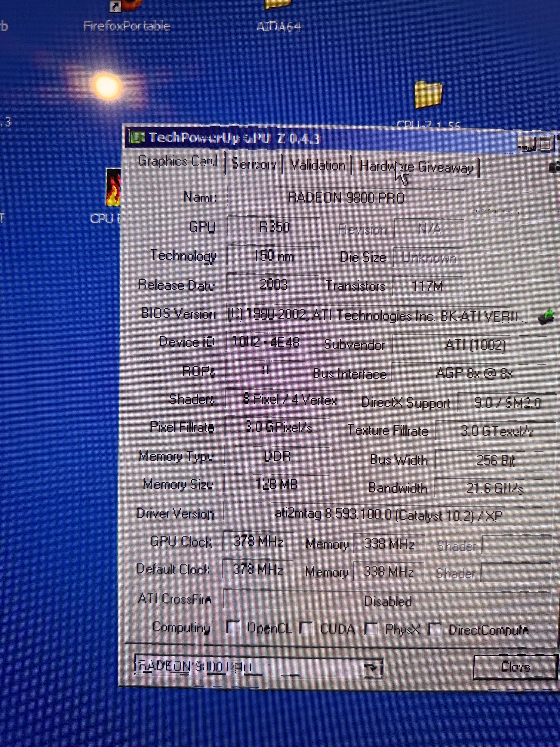Click the Die Size field Unknown
Image resolution: width=560 pixels, height=747 pixels.
(428, 258)
